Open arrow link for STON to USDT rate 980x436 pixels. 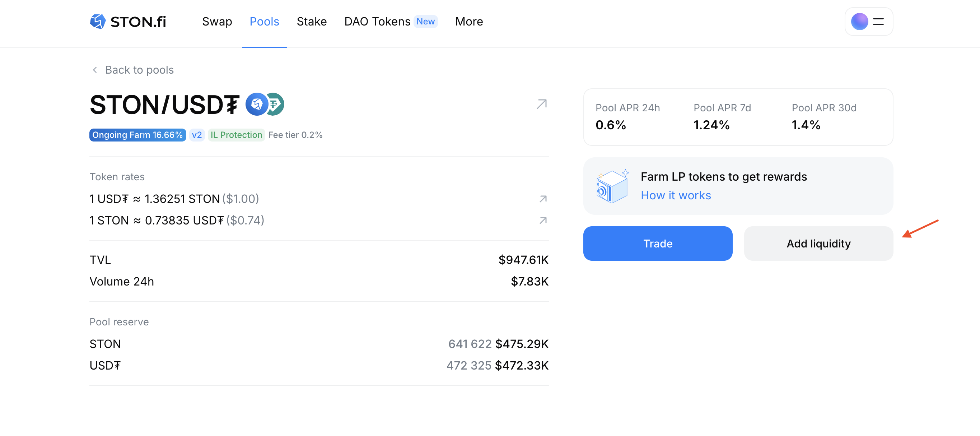543,221
